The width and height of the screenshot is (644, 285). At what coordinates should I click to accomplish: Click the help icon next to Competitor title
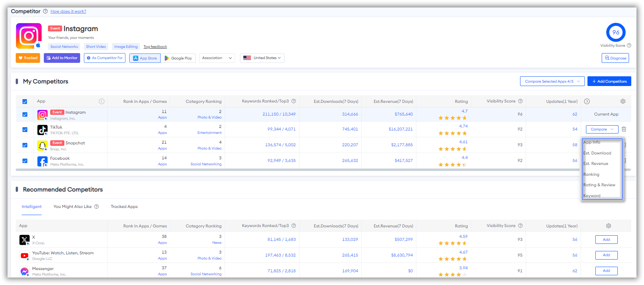pyautogui.click(x=45, y=11)
